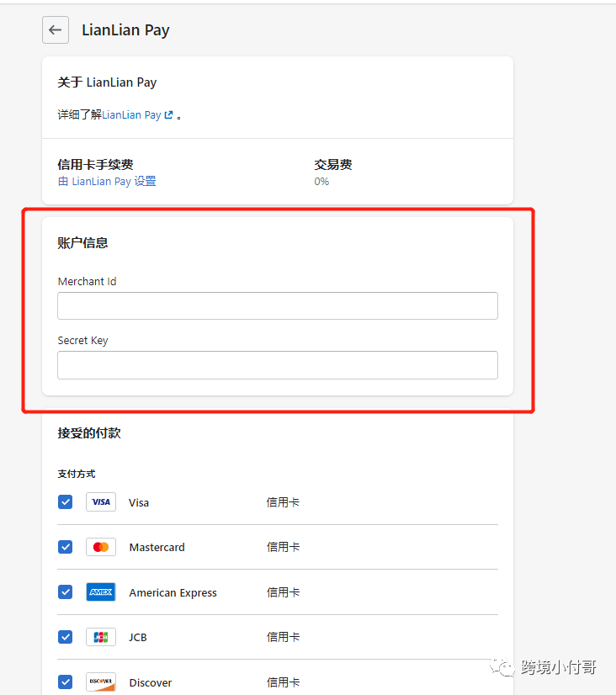The width and height of the screenshot is (616, 695).
Task: Click the 'JCB' payment method name
Action: click(x=138, y=638)
